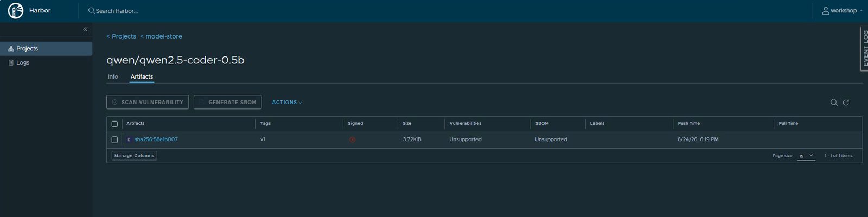The image size is (868, 217).
Task: Click the shield icon on Scan Vulnerability
Action: pos(114,102)
